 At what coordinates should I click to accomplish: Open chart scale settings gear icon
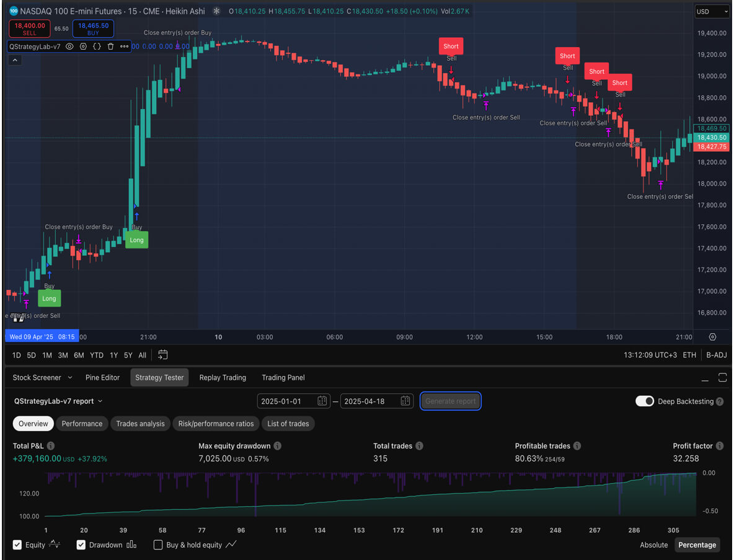(712, 337)
